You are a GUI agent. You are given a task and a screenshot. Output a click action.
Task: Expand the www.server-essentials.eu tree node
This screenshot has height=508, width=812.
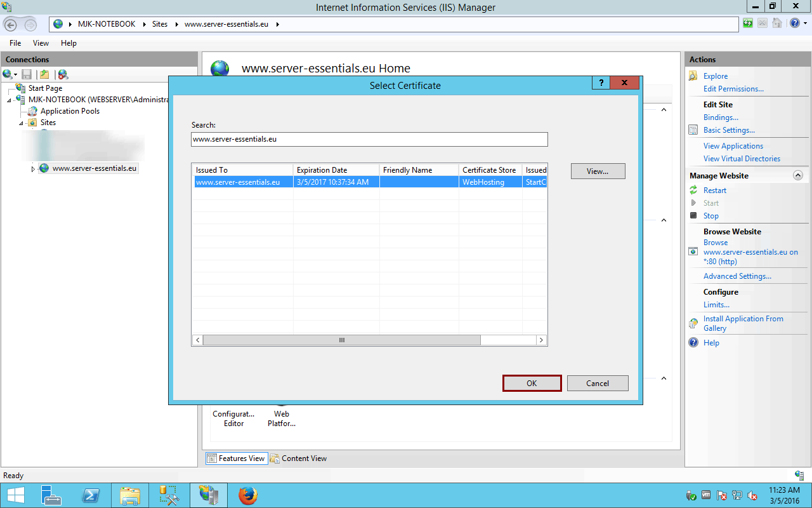click(x=33, y=169)
